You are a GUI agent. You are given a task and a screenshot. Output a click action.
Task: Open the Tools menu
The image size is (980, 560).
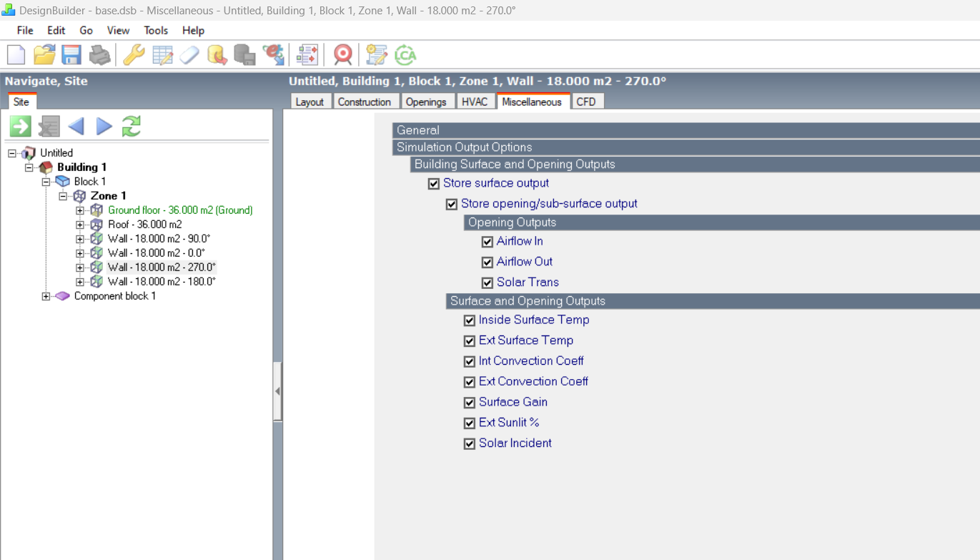click(x=156, y=30)
